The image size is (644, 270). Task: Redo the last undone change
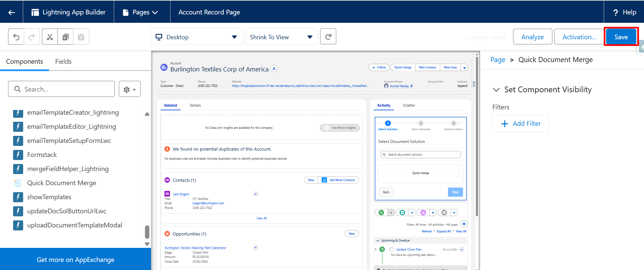tap(32, 37)
